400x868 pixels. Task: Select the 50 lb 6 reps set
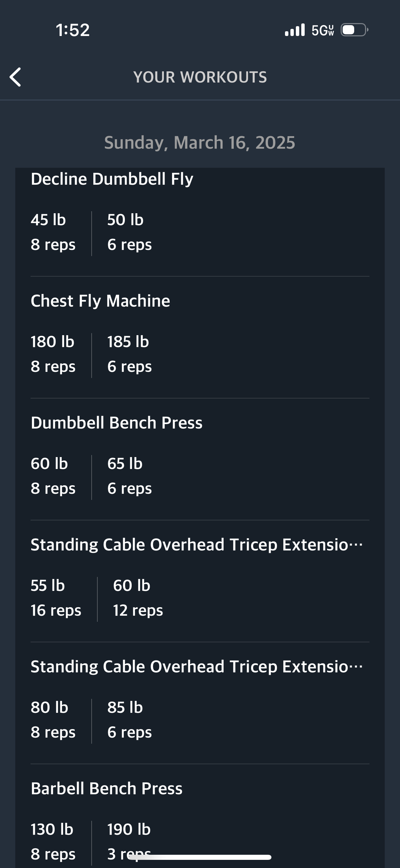click(x=129, y=232)
